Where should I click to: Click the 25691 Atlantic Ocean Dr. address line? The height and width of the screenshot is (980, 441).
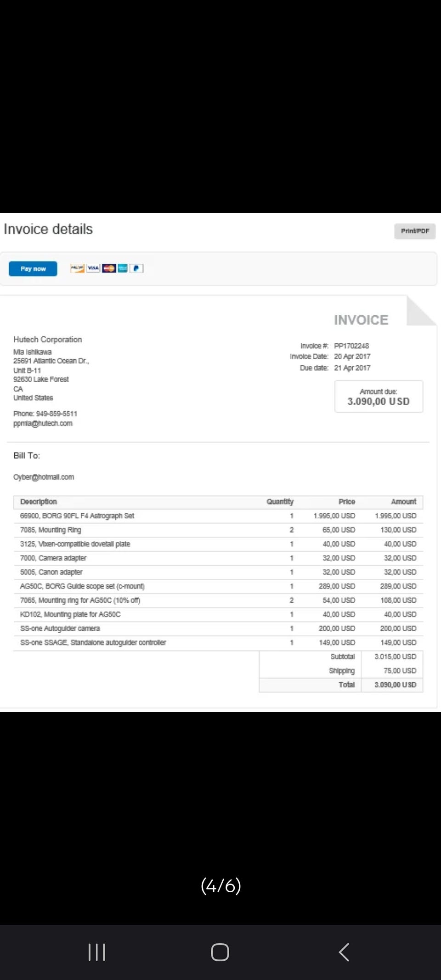coord(51,361)
